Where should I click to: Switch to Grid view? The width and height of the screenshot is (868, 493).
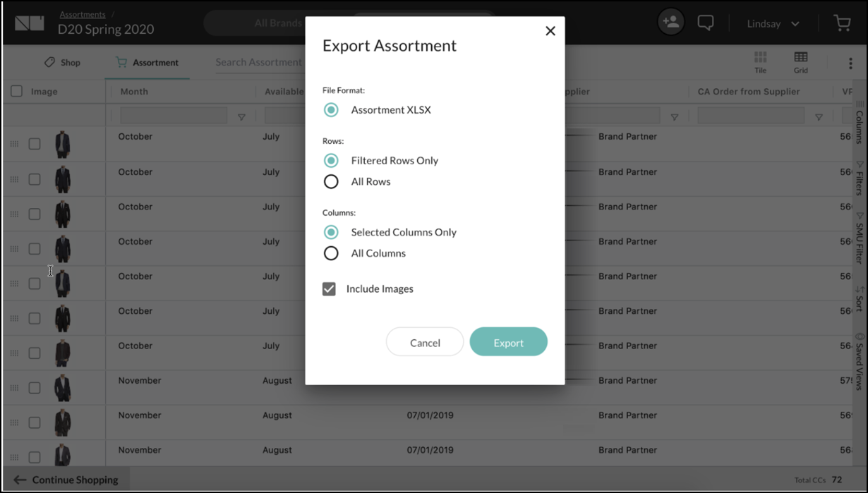tap(800, 61)
